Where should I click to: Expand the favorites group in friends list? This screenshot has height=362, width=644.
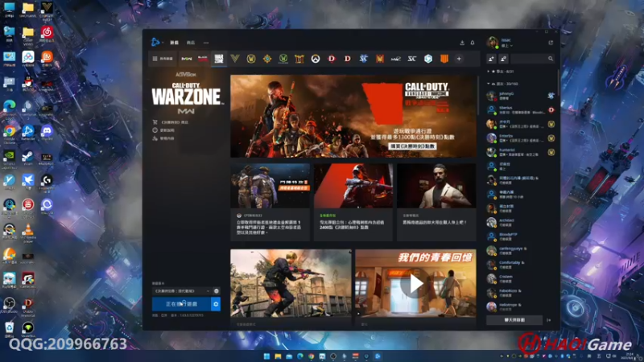(x=502, y=72)
